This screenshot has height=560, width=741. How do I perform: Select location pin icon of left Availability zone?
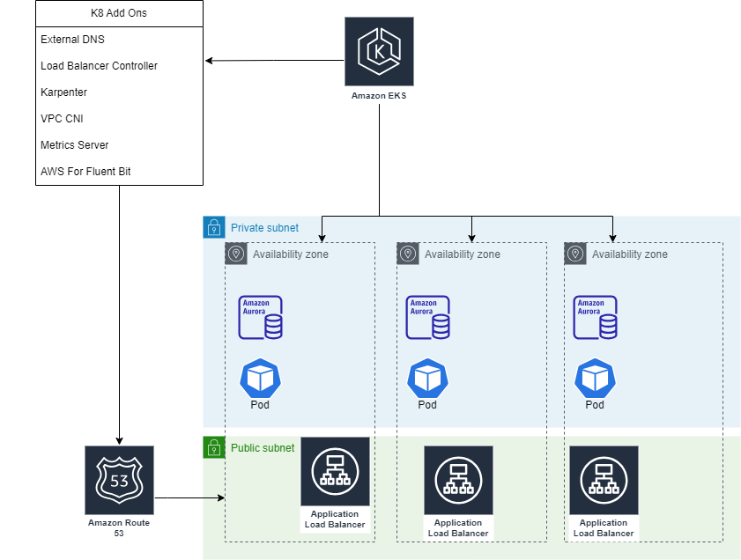236,254
